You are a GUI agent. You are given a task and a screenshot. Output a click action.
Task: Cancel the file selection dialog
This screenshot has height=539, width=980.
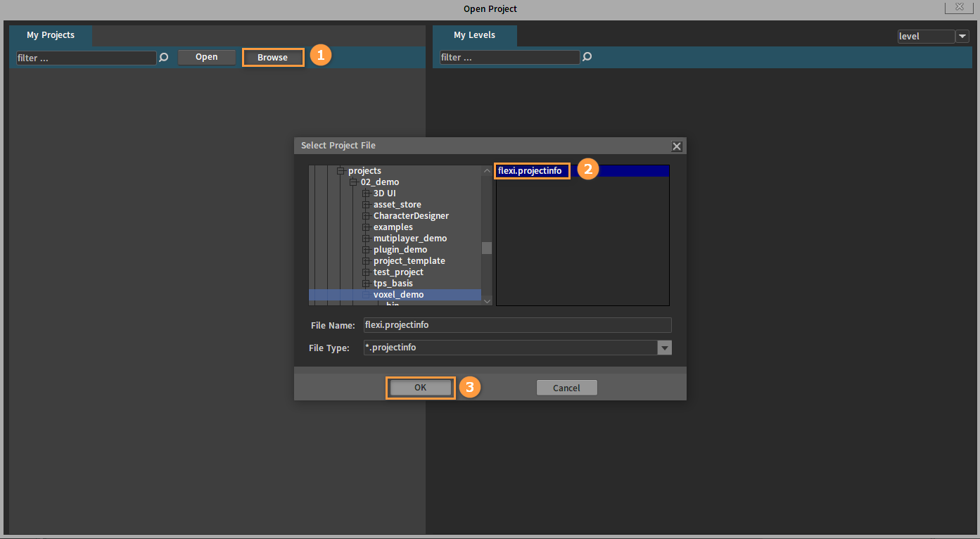[566, 388]
